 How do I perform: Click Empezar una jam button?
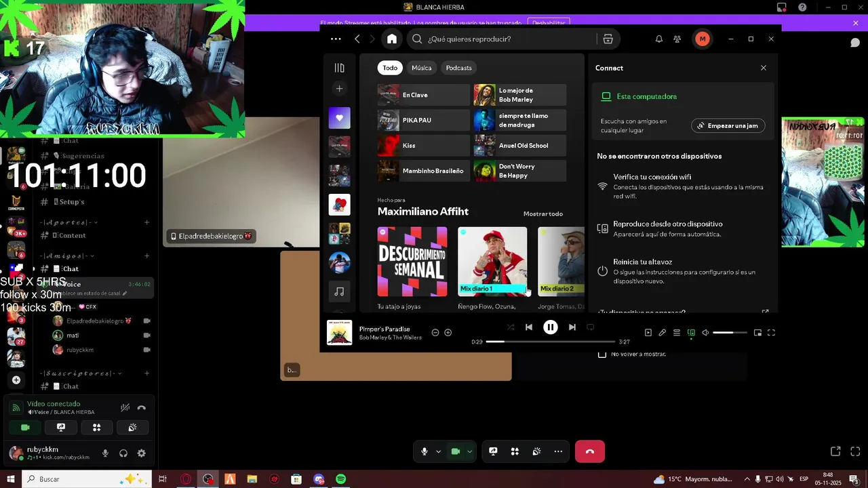click(x=728, y=125)
